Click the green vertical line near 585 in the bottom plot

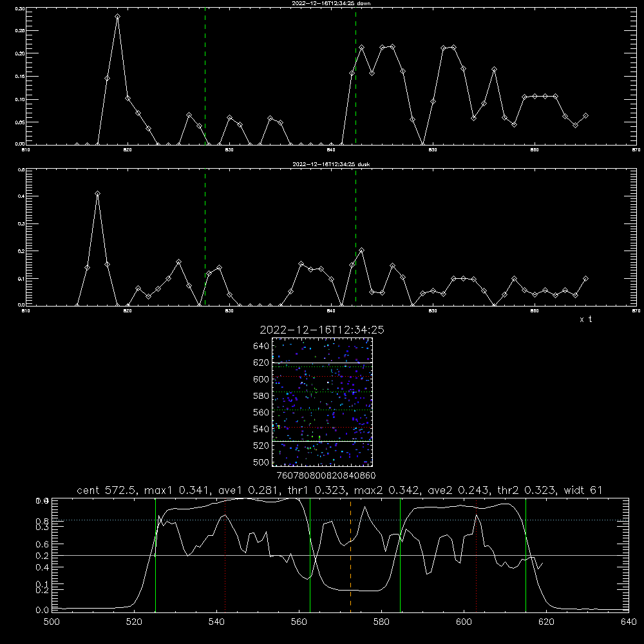[400, 556]
